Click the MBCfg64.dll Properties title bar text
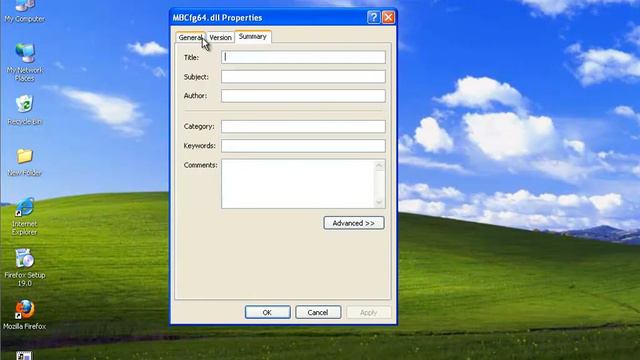Viewport: 640px width, 360px height. (217, 18)
